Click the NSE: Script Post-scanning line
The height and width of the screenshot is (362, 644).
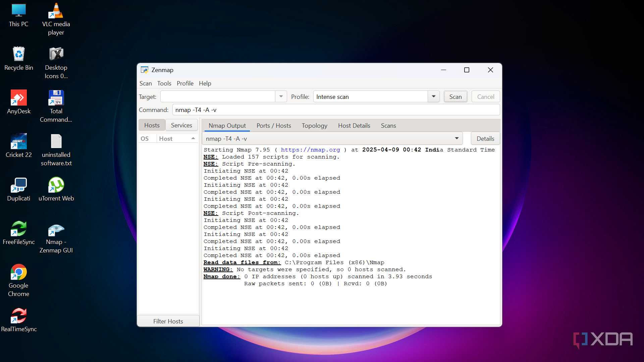[251, 213]
